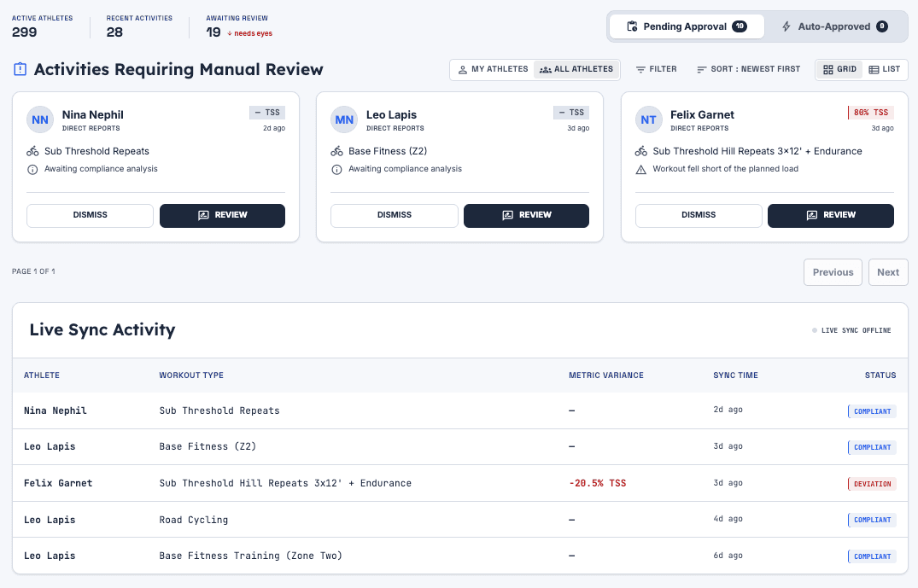Viewport: 918px width, 588px height.
Task: Click the NN avatar for Nina Nephil
Action: tap(40, 120)
